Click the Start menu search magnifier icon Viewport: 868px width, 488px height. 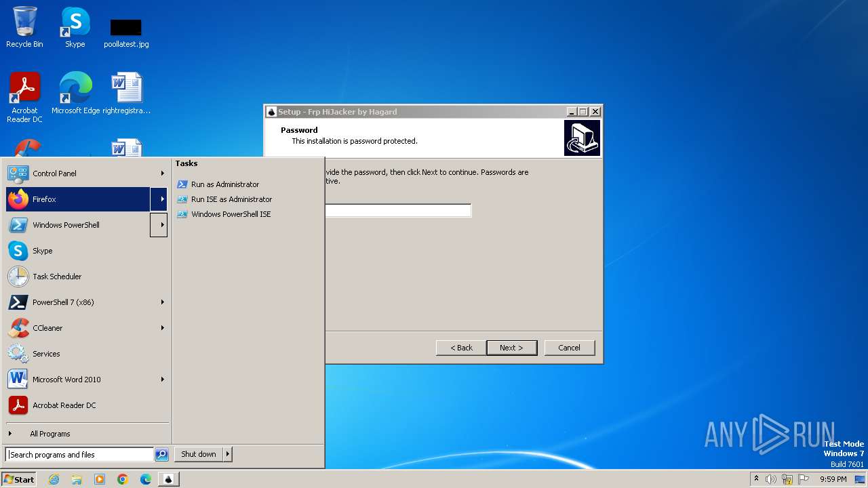[x=161, y=455]
